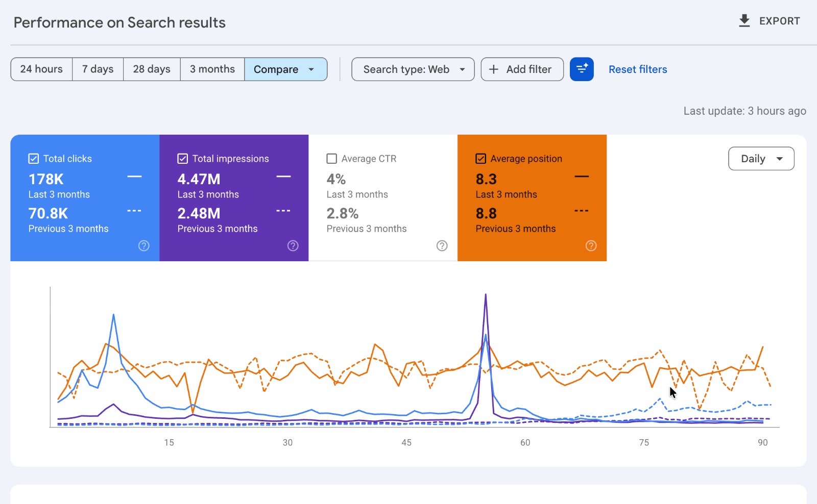This screenshot has width=817, height=504.
Task: Enable the Average CTR checkbox
Action: tap(332, 159)
